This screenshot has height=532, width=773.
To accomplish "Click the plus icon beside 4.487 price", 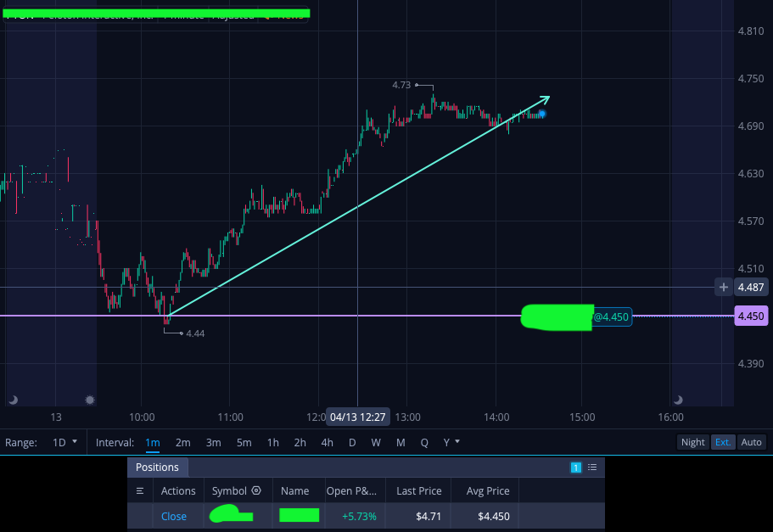I will coord(723,287).
